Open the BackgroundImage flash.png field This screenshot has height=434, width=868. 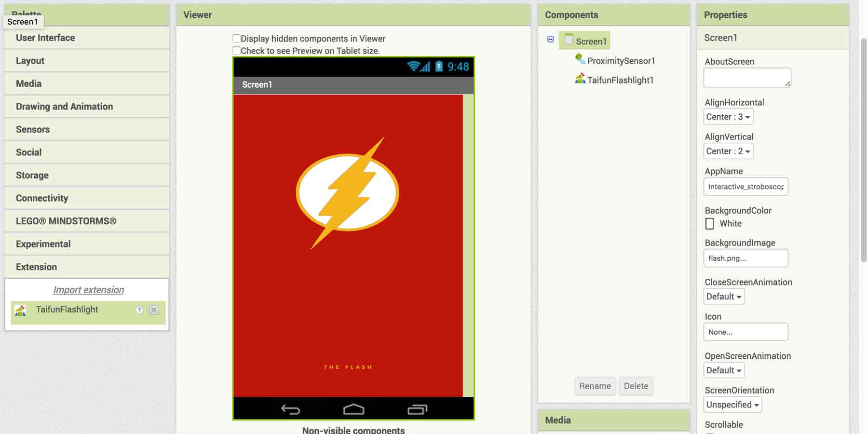[746, 258]
